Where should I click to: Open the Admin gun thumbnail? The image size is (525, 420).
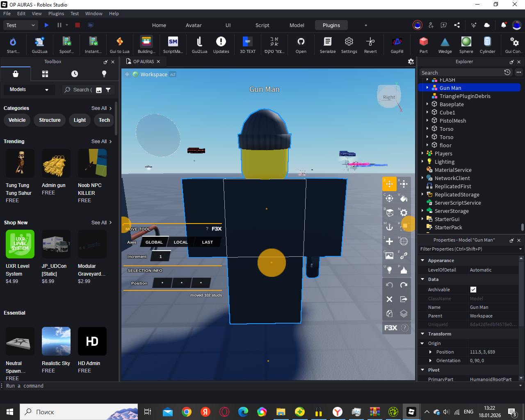56,164
